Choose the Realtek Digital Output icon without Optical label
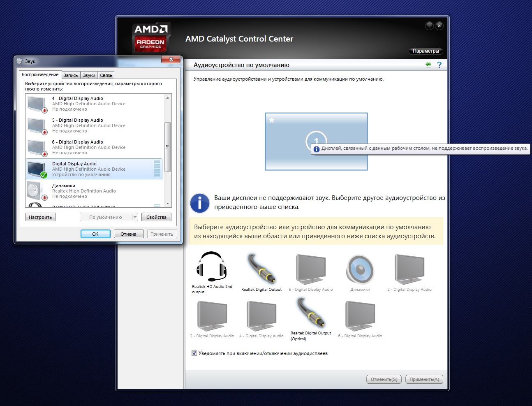The width and height of the screenshot is (532, 406). pos(261,269)
